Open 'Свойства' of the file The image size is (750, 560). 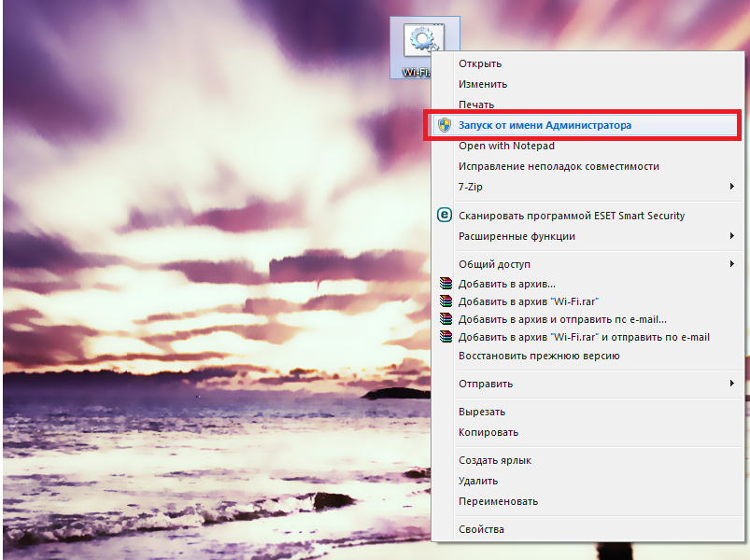click(x=587, y=529)
